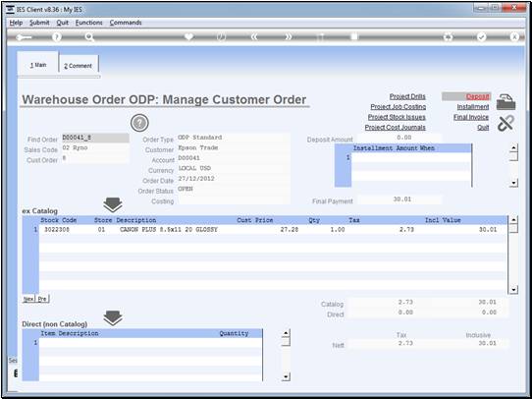Click the Final Invoice link
Image resolution: width=532 pixels, height=399 pixels.
tap(471, 117)
